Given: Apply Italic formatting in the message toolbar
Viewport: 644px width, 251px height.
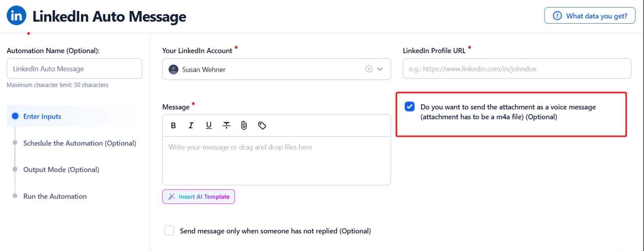Looking at the screenshot, I should (191, 125).
